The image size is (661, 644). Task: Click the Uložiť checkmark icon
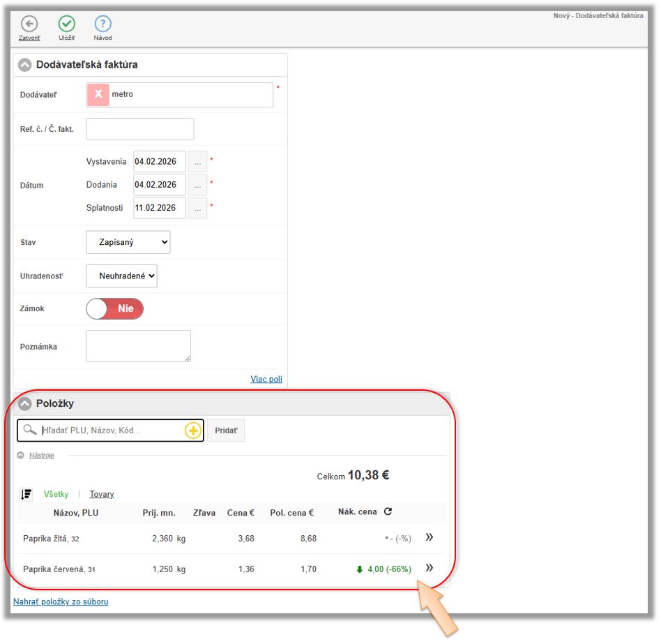point(66,24)
